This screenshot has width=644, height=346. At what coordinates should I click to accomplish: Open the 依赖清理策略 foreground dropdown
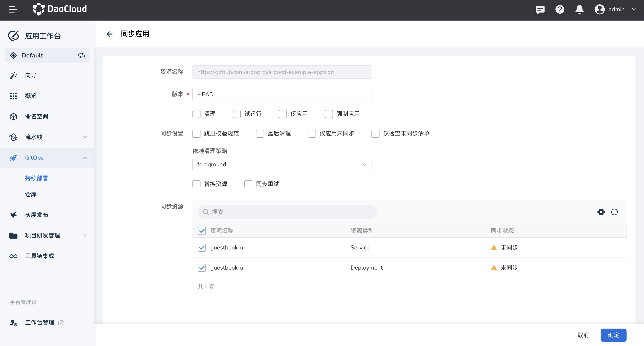coord(281,165)
